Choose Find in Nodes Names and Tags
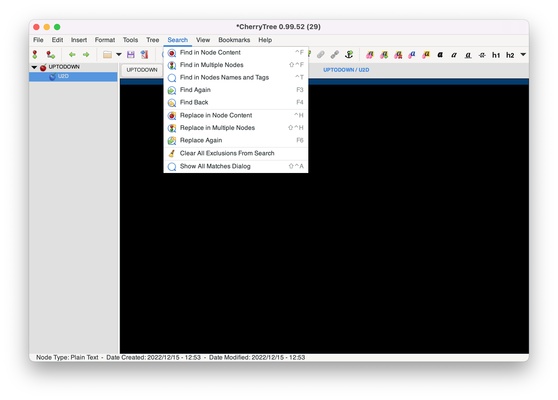This screenshot has height=400, width=558. point(236,78)
